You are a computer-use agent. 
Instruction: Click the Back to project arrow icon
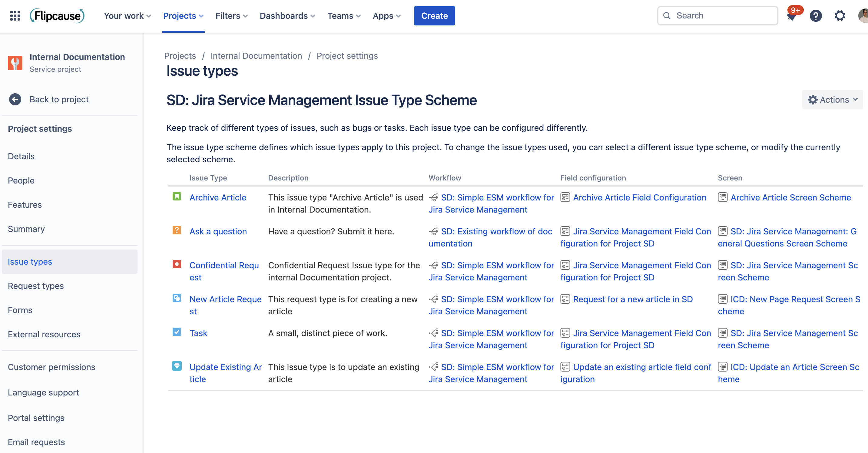[15, 99]
